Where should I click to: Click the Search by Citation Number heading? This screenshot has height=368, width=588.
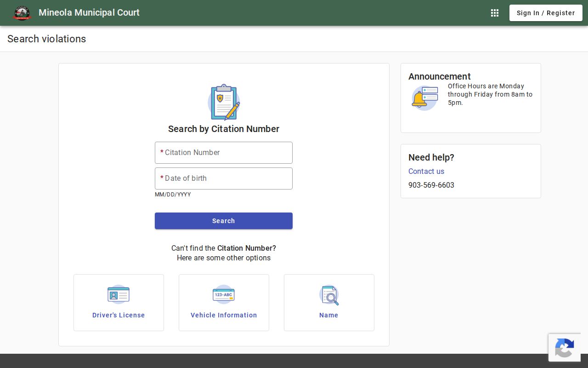[224, 129]
